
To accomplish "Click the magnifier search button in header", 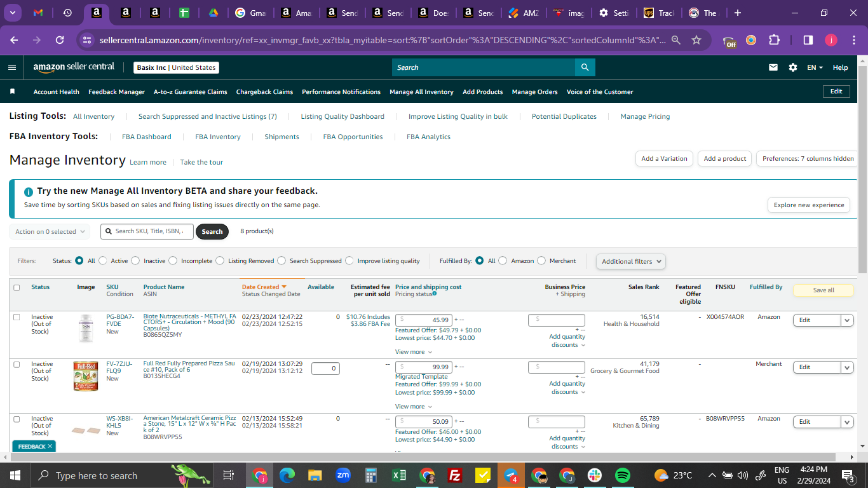I will [585, 67].
